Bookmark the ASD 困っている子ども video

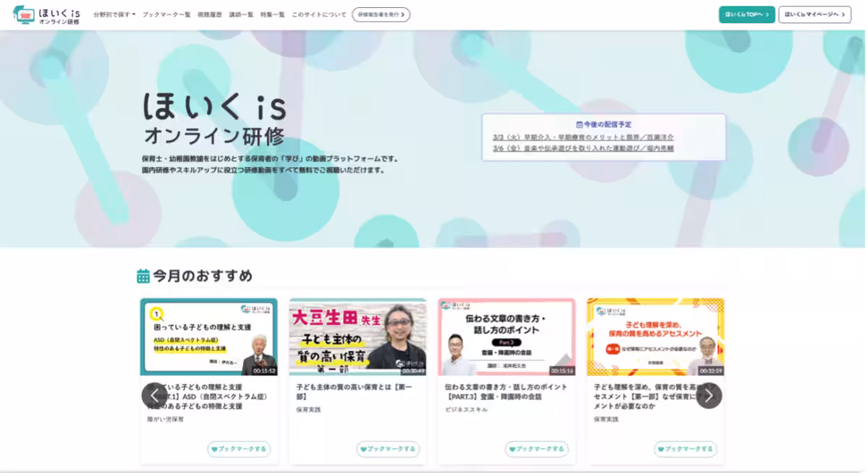coord(239,449)
